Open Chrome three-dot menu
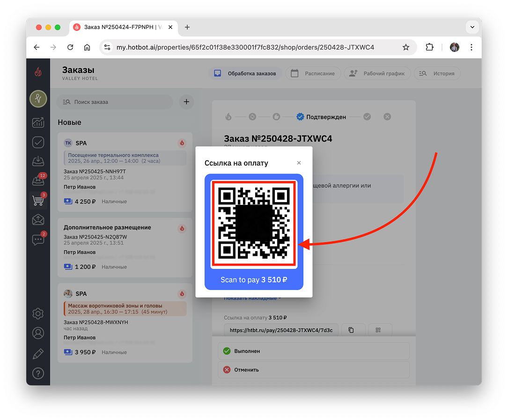This screenshot has width=508, height=420. point(471,47)
